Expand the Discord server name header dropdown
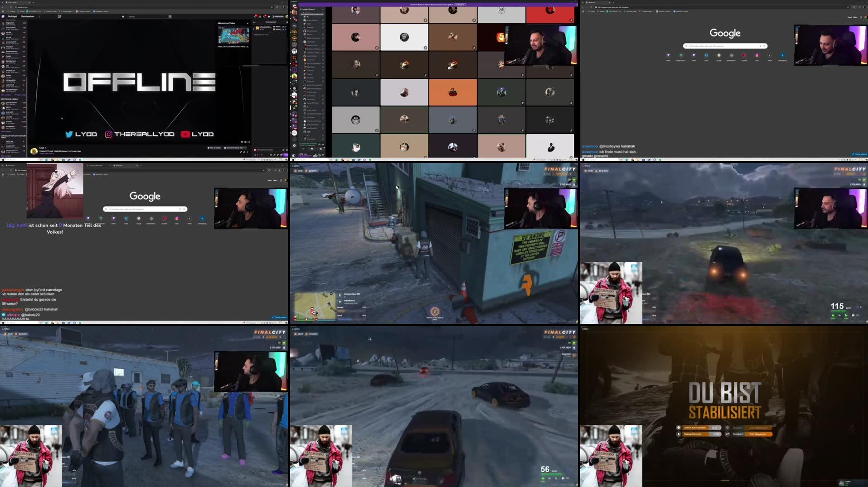The width and height of the screenshot is (868, 487). coord(311,9)
